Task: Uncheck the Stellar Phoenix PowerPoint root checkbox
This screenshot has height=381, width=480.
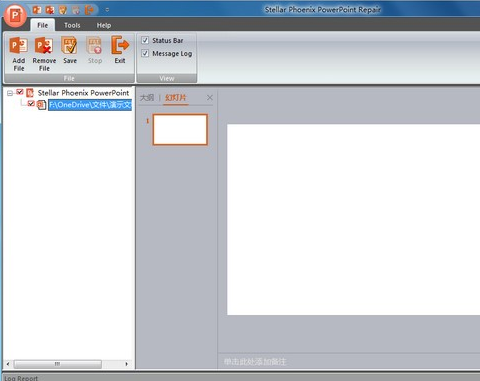Action: point(20,92)
